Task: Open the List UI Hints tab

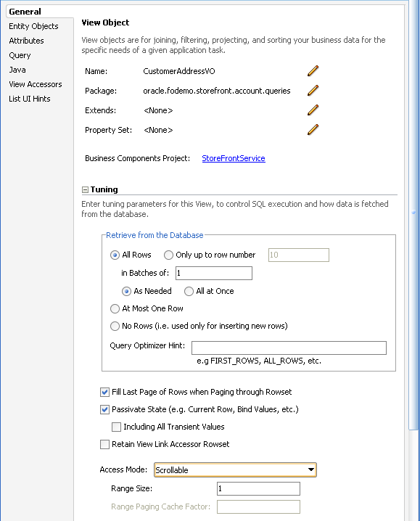Action: coord(30,99)
